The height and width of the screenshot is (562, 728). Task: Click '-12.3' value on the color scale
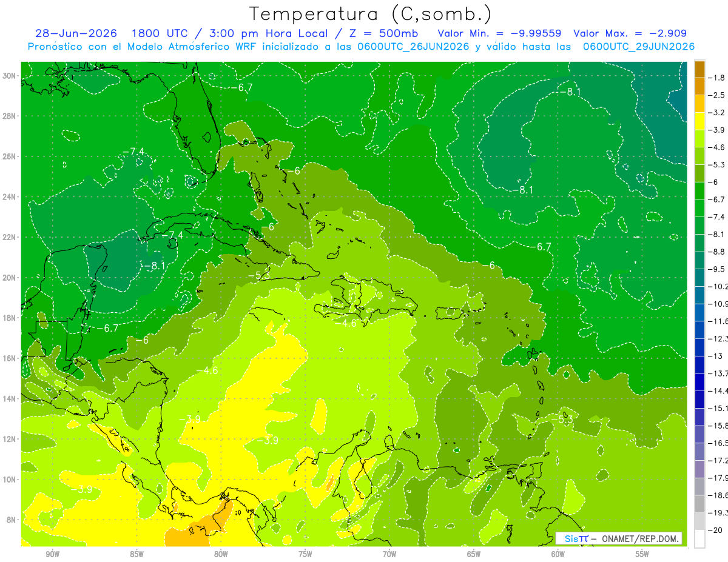pyautogui.click(x=719, y=339)
